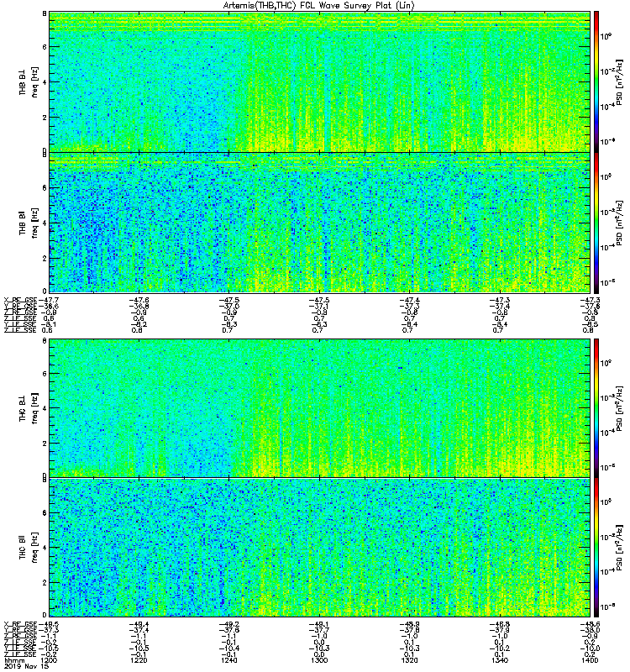Screen dimensions: 630x672
Task: Click the color bar beside THC B∥ panel
Action: [596, 548]
